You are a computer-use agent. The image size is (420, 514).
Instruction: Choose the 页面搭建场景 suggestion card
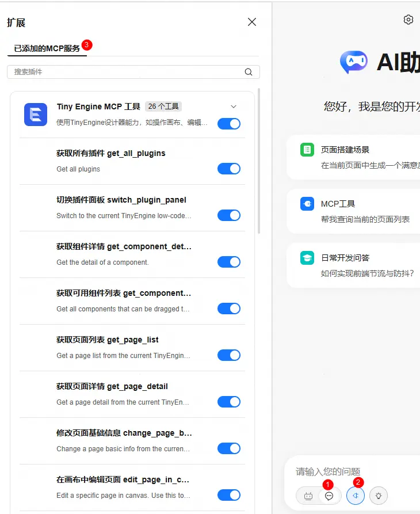(353, 157)
